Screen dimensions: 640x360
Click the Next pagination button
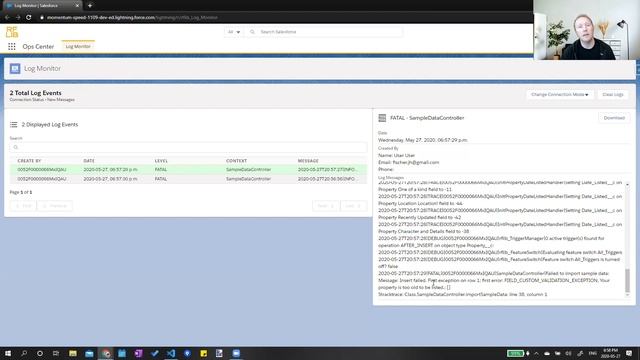(325, 206)
